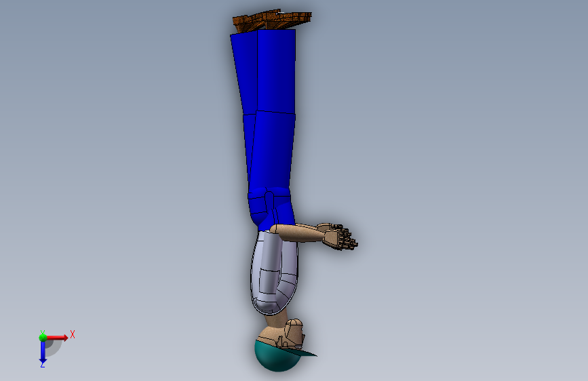The height and width of the screenshot is (381, 588).
Task: Click the red X axis of the orientation triad
Action: [57, 338]
